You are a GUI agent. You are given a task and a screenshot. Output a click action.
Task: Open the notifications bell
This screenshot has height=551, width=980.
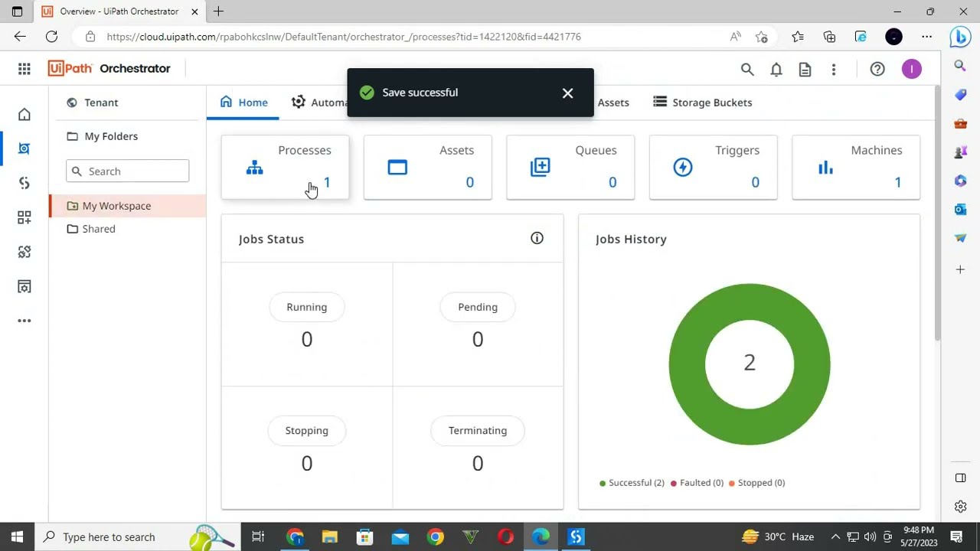click(x=776, y=70)
